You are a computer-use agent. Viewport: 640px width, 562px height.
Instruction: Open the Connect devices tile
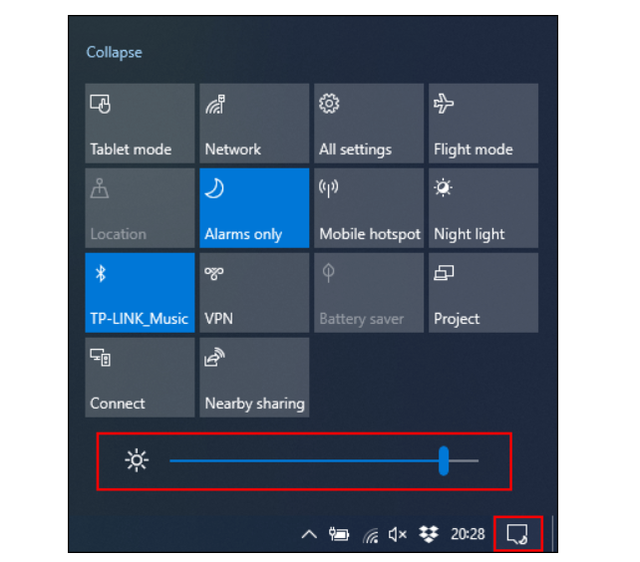pos(140,377)
